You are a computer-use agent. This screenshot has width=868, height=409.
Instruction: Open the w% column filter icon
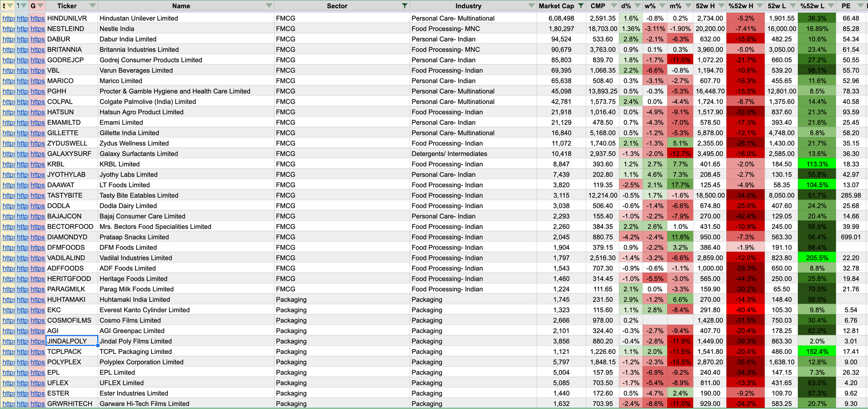coord(662,6)
